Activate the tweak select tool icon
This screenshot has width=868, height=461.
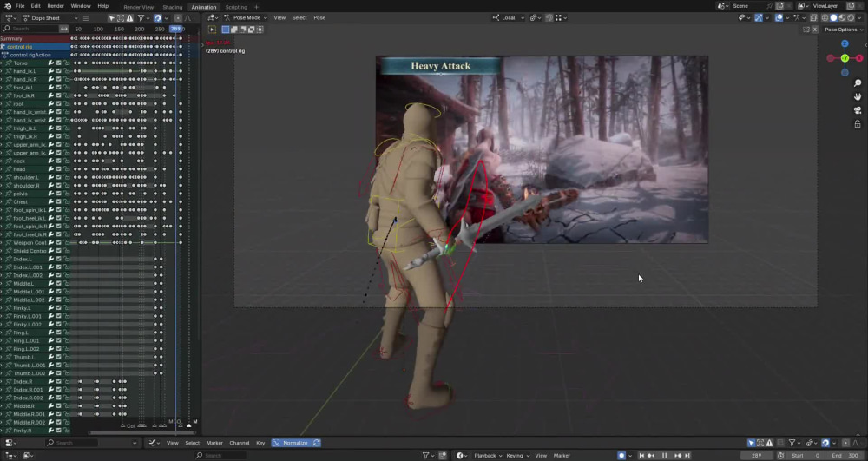click(x=212, y=30)
